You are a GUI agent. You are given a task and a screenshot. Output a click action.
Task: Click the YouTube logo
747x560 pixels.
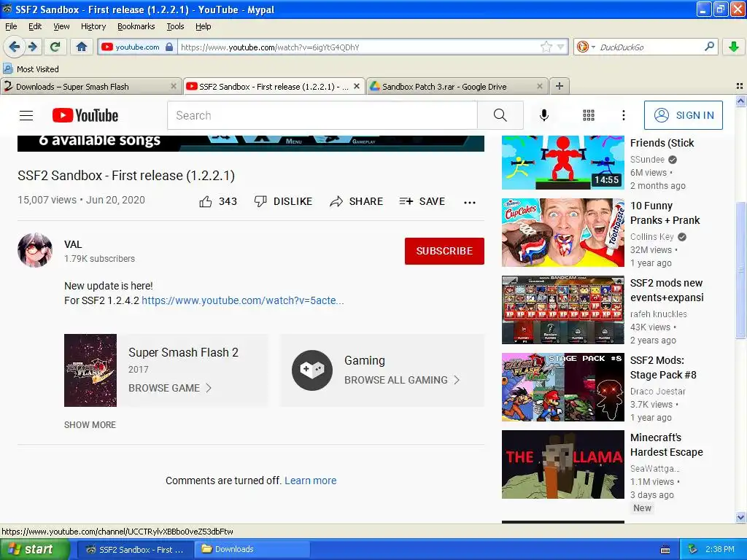[x=85, y=115]
